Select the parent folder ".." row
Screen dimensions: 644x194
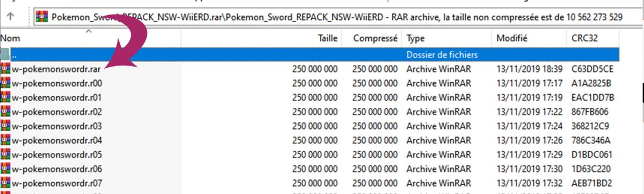(x=310, y=55)
